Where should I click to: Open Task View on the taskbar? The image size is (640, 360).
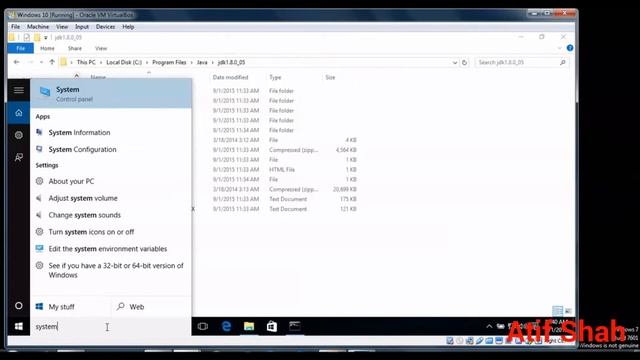[203, 326]
